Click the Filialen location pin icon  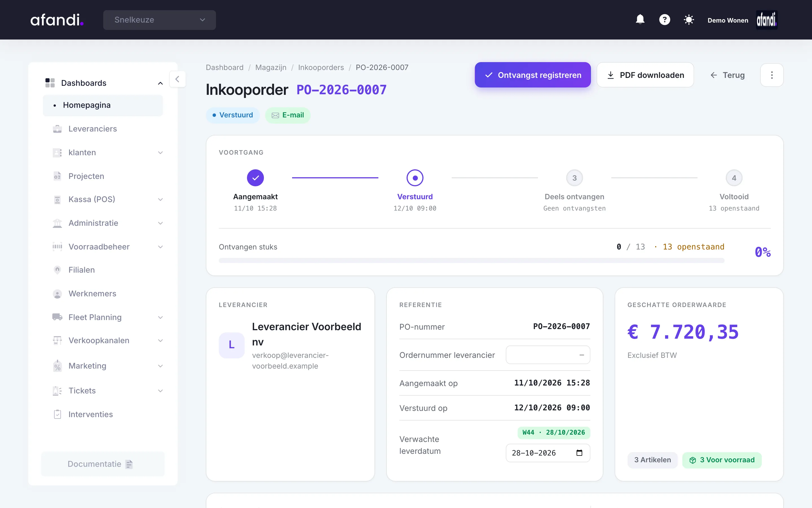point(58,270)
